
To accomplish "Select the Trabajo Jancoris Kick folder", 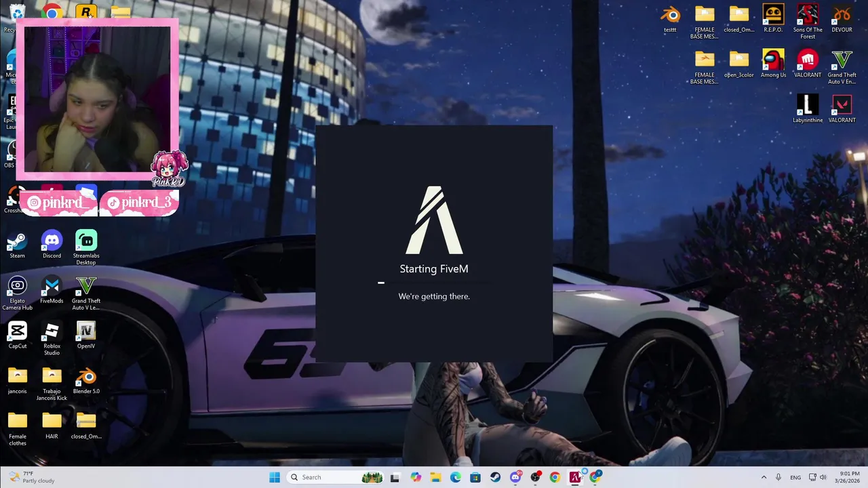I will click(x=52, y=384).
